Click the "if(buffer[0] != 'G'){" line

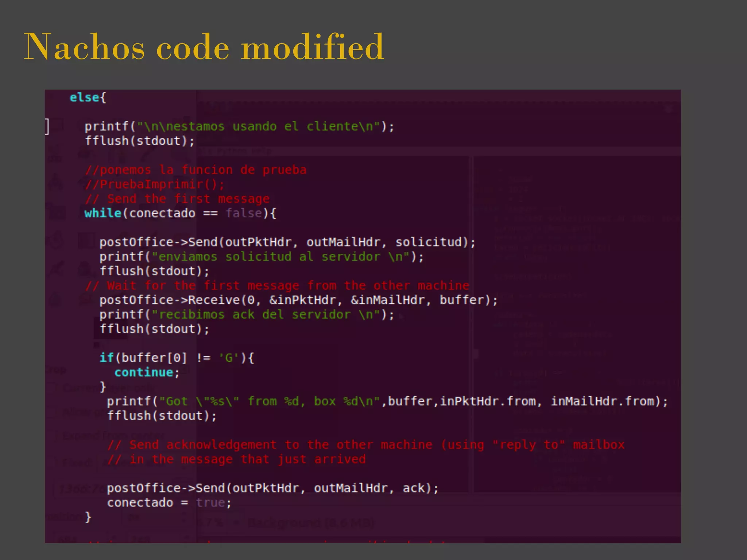177,358
